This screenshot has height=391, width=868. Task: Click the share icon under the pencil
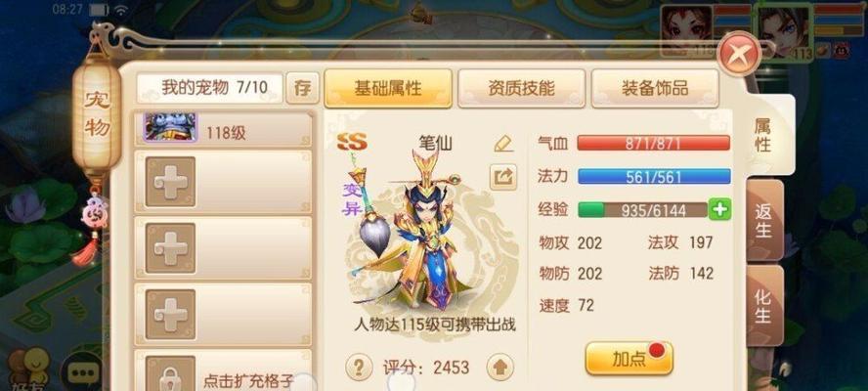503,177
